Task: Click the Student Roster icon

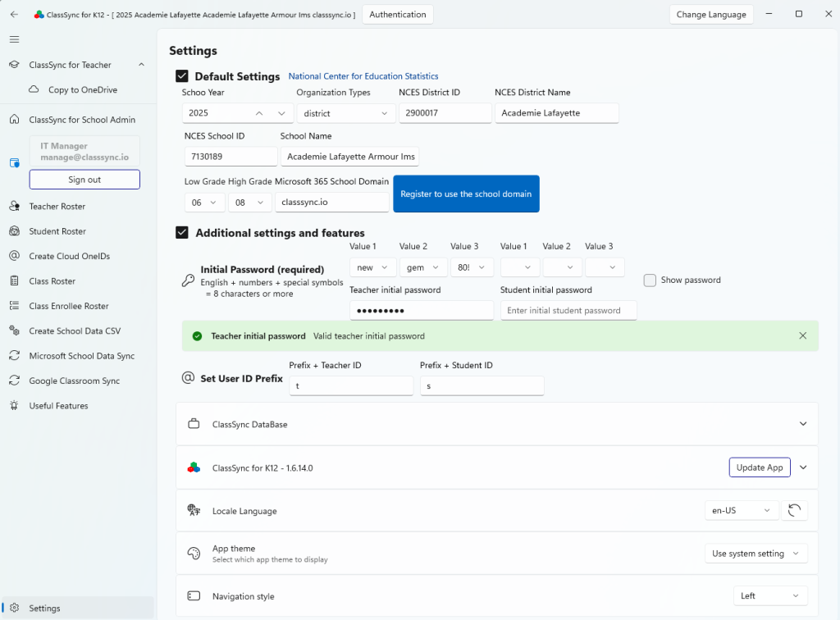Action: [15, 231]
